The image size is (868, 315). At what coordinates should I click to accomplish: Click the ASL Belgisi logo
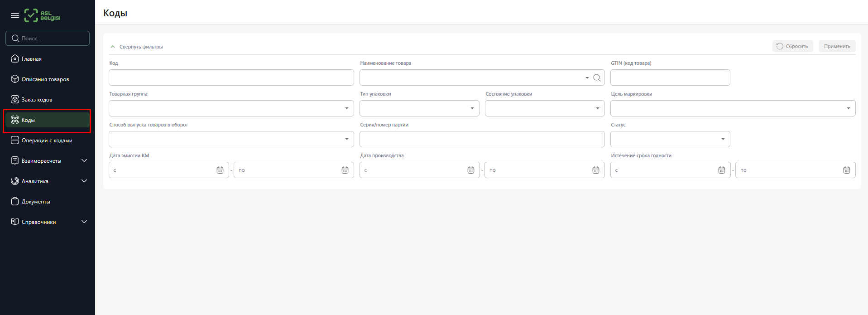[x=42, y=15]
